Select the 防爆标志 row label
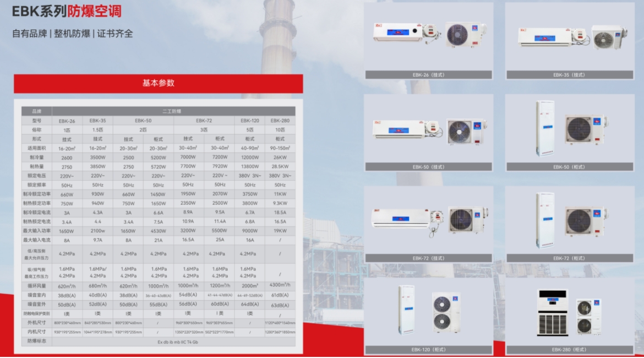The width and height of the screenshot is (644, 358). point(37,341)
